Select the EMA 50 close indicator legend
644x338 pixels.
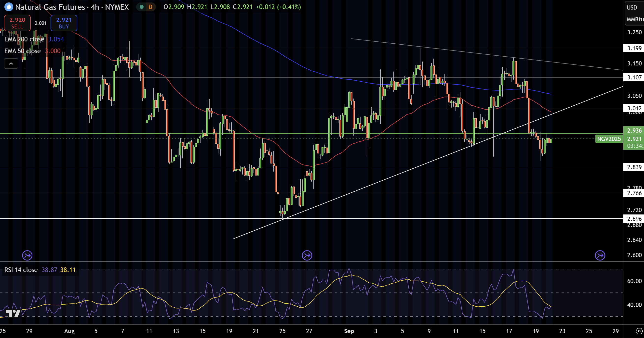(x=23, y=51)
